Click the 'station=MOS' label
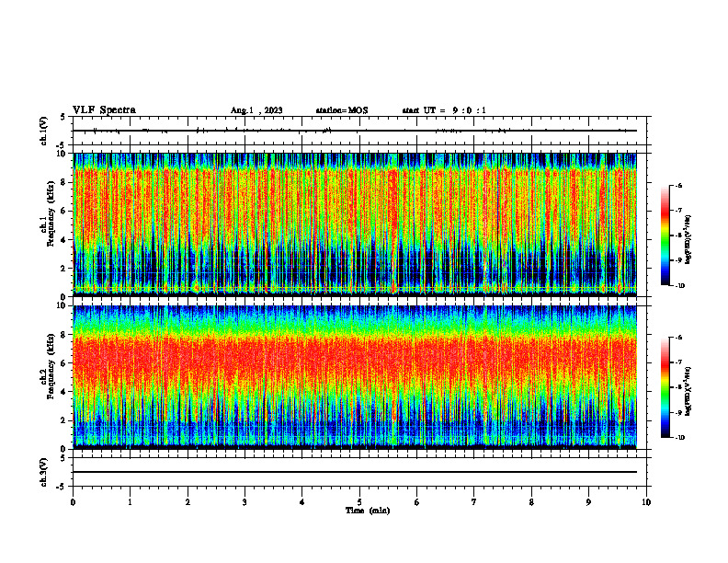The width and height of the screenshot is (728, 563). tap(342, 110)
